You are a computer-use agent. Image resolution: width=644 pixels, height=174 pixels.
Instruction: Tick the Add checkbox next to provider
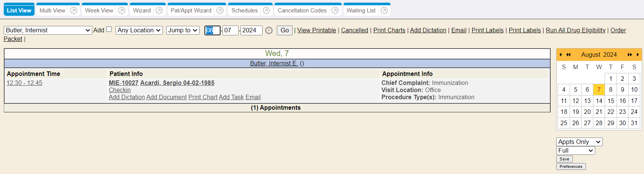pos(109,29)
